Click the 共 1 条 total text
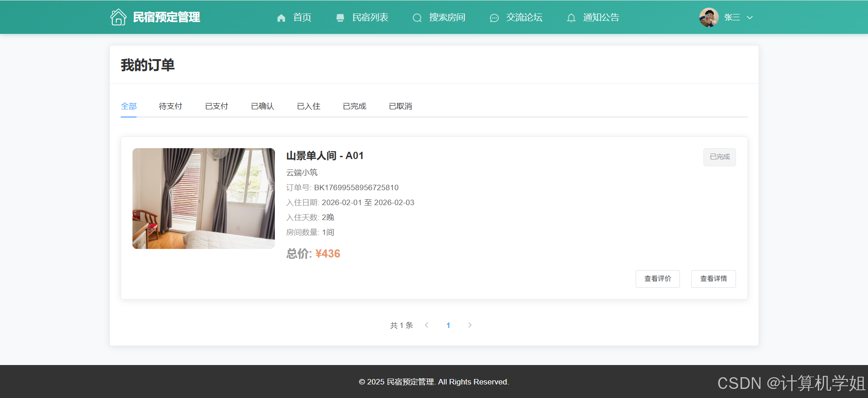Image resolution: width=868 pixels, height=398 pixels. pyautogui.click(x=401, y=325)
